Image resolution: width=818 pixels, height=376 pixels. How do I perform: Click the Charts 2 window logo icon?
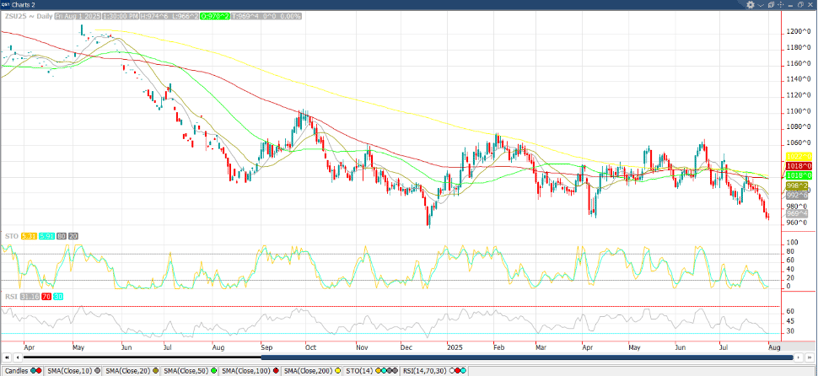[5, 5]
